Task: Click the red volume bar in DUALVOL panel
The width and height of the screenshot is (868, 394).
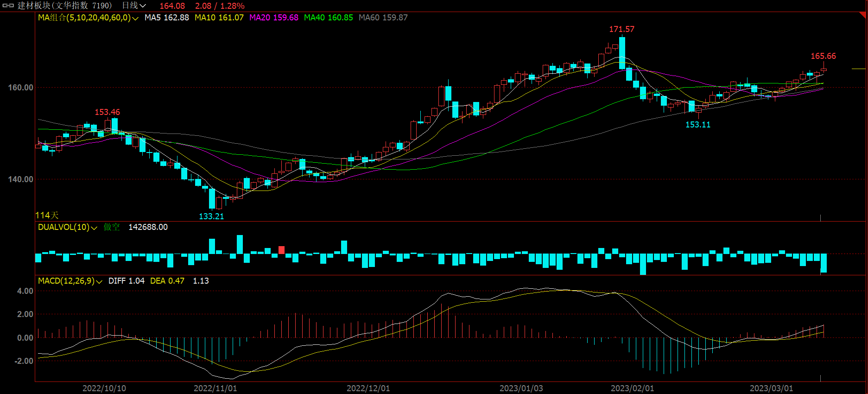Action: (x=281, y=250)
